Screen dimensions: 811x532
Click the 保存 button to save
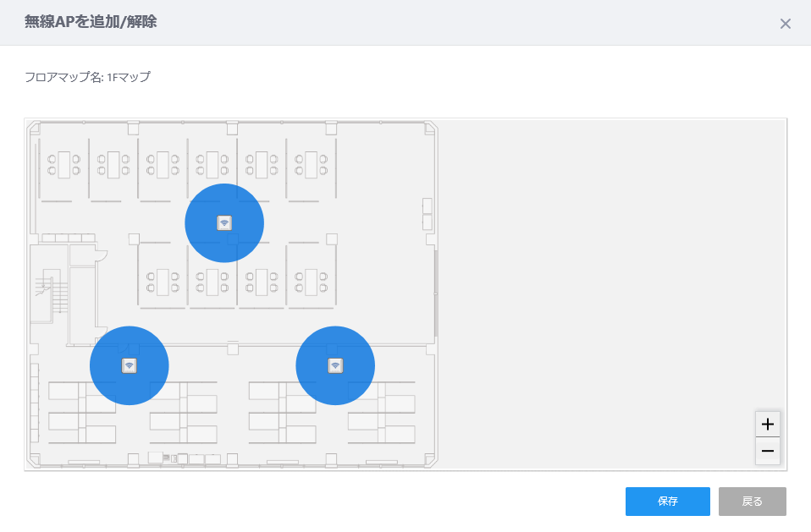pyautogui.click(x=667, y=501)
